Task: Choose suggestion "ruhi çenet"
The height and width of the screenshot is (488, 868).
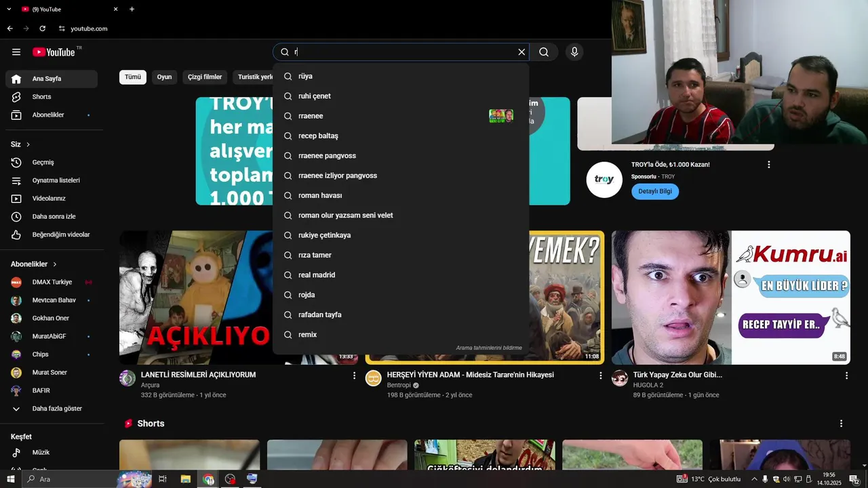Action: pyautogui.click(x=401, y=96)
